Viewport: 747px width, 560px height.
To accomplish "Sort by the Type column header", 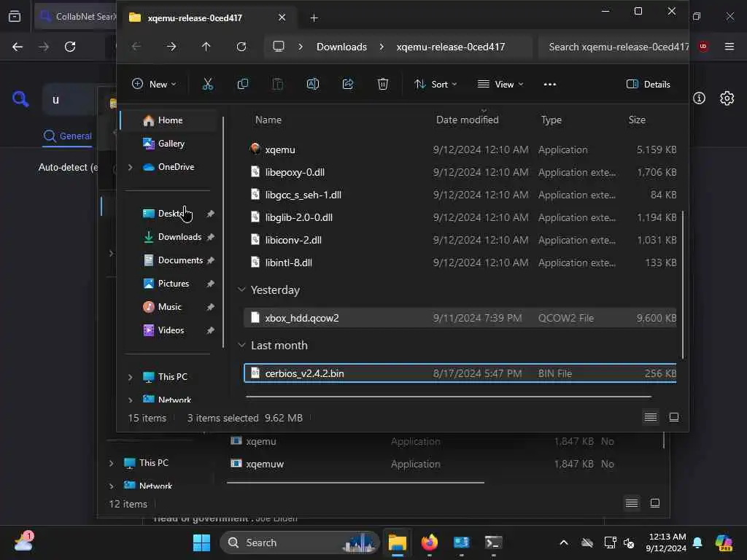I will click(551, 120).
